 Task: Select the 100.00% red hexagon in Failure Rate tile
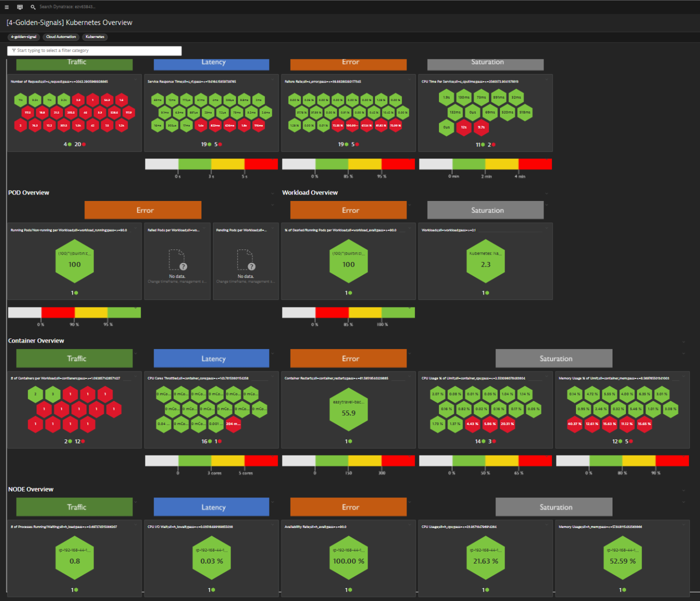click(x=353, y=125)
